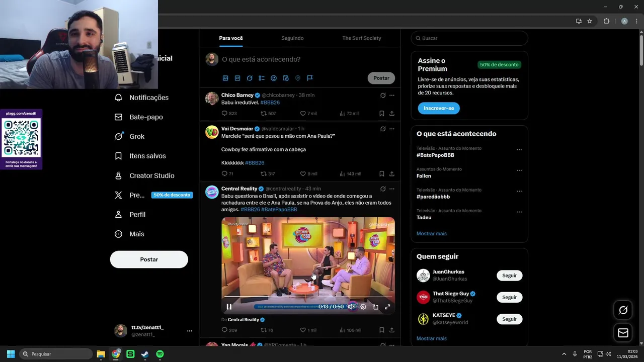The image size is (644, 362).
Task: Open Grok explain on Central Reality post
Action: tap(383, 189)
